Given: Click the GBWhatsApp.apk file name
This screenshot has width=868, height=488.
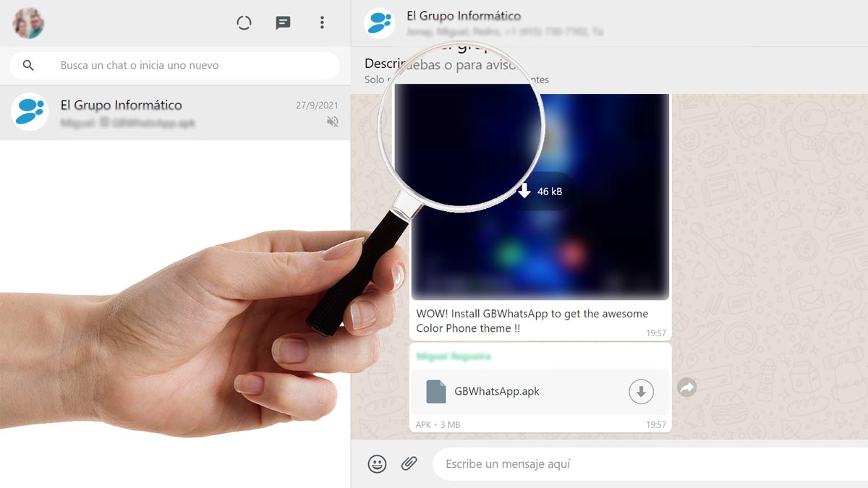Looking at the screenshot, I should click(x=497, y=391).
